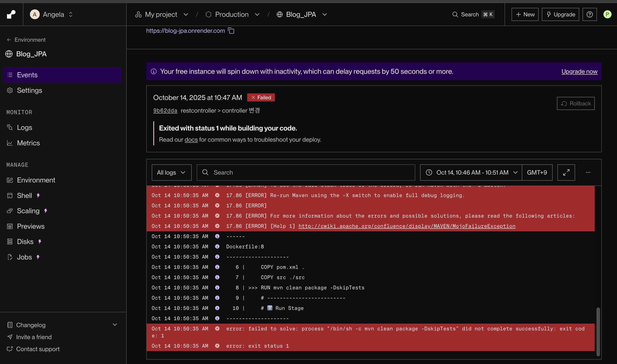Click the Rollback button
Image resolution: width=617 pixels, height=364 pixels.
576,103
